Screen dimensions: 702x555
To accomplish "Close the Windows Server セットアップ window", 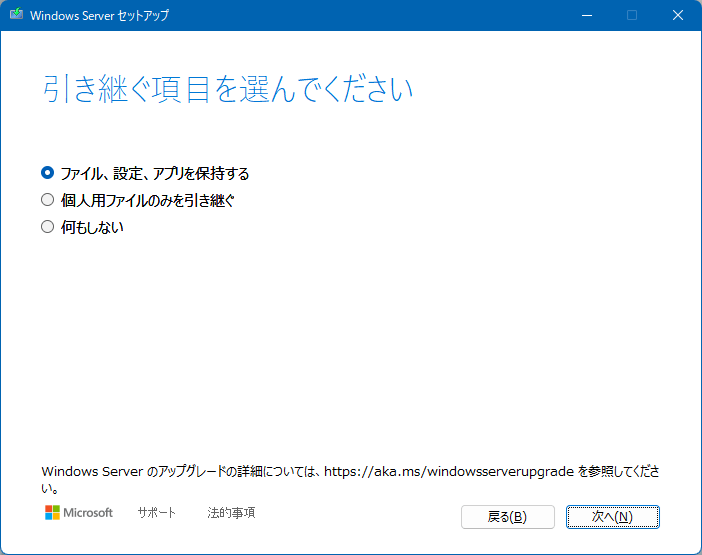I will pos(678,15).
